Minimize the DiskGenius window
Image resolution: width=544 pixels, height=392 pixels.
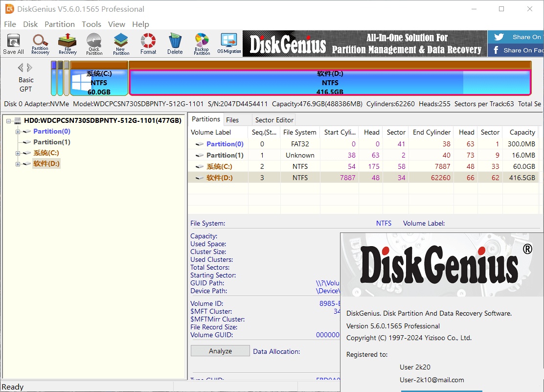474,9
